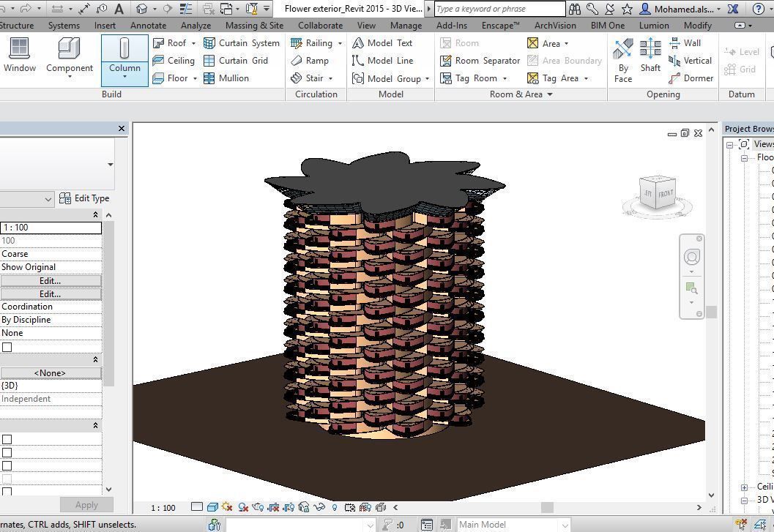Select the By Face opening tool

click(623, 61)
